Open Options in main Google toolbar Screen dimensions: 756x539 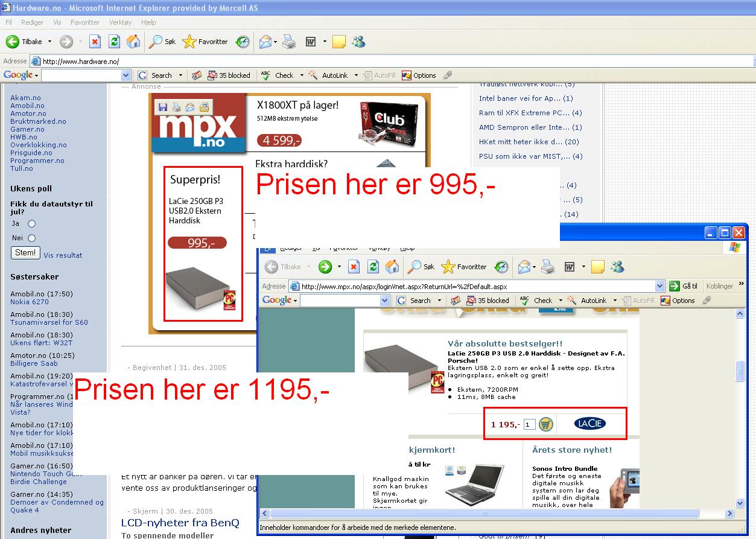[x=419, y=75]
